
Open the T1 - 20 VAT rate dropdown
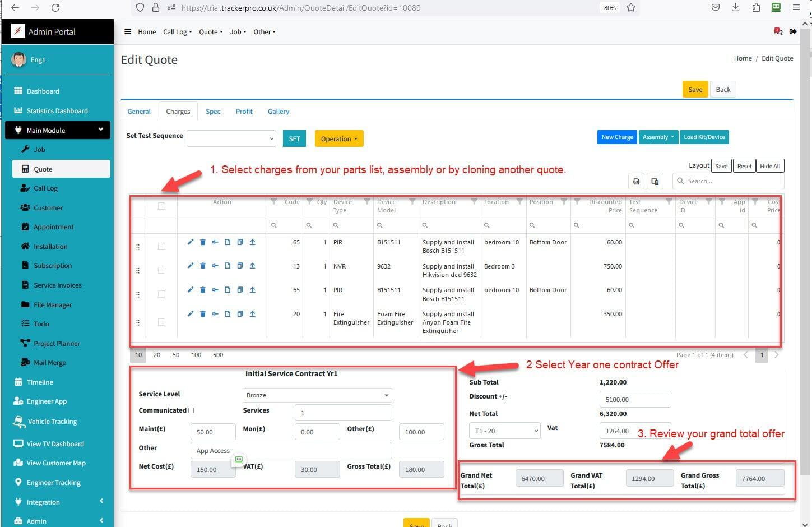click(x=504, y=431)
